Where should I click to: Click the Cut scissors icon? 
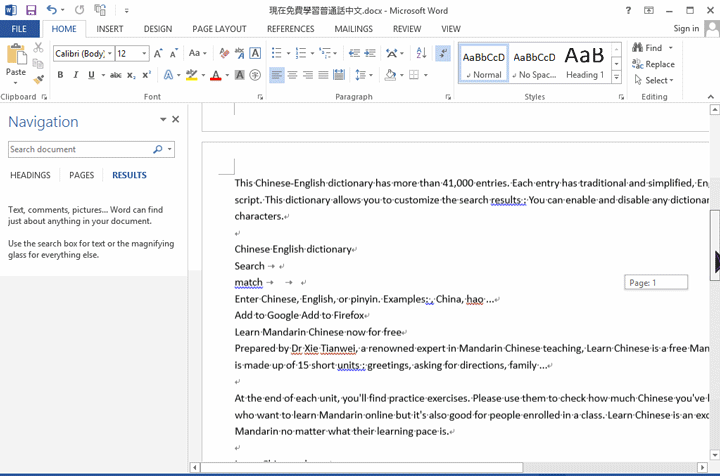pos(39,47)
